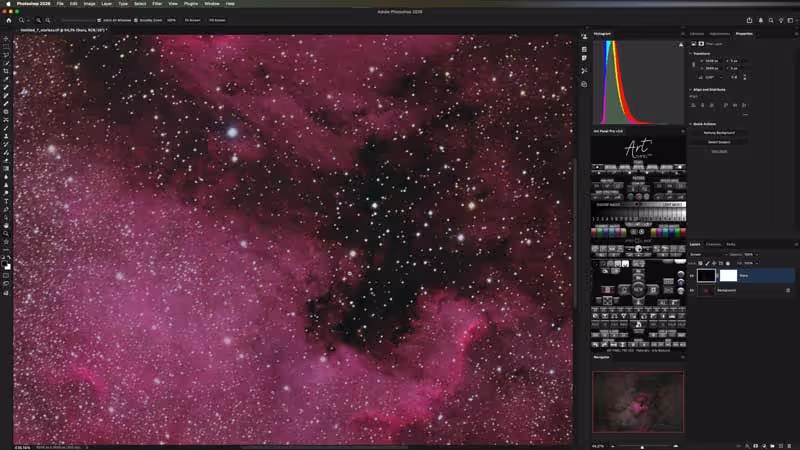Select the Lasso tool
The height and width of the screenshot is (450, 800).
click(6, 55)
